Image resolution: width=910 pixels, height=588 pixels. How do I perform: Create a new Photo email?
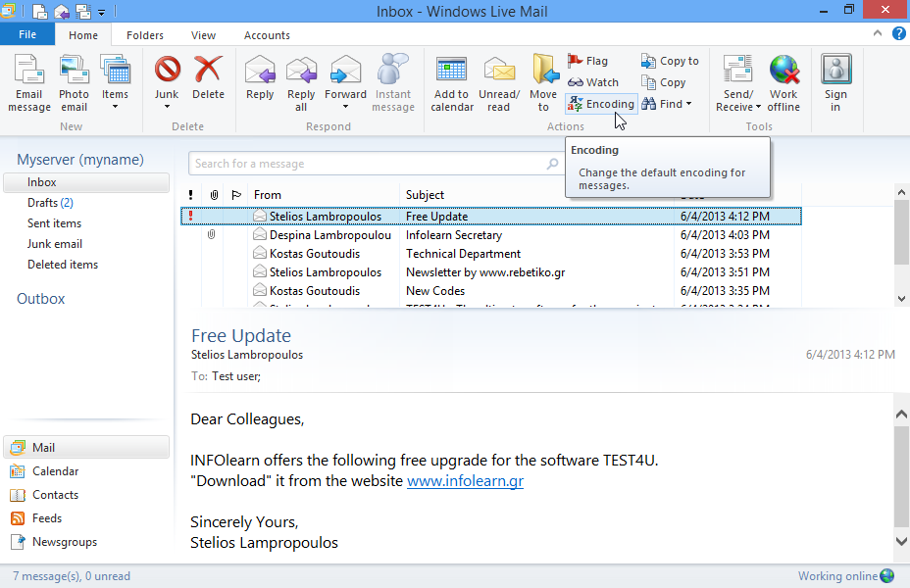pyautogui.click(x=74, y=83)
